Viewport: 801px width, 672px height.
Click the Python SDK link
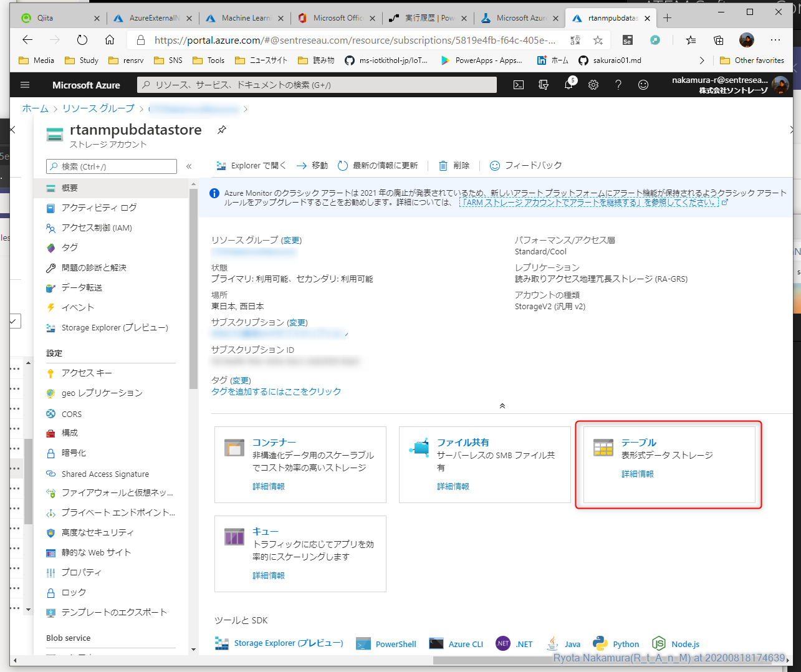(616, 644)
